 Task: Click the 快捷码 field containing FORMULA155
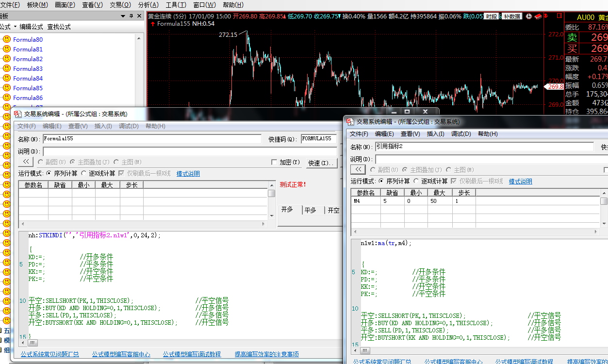319,139
